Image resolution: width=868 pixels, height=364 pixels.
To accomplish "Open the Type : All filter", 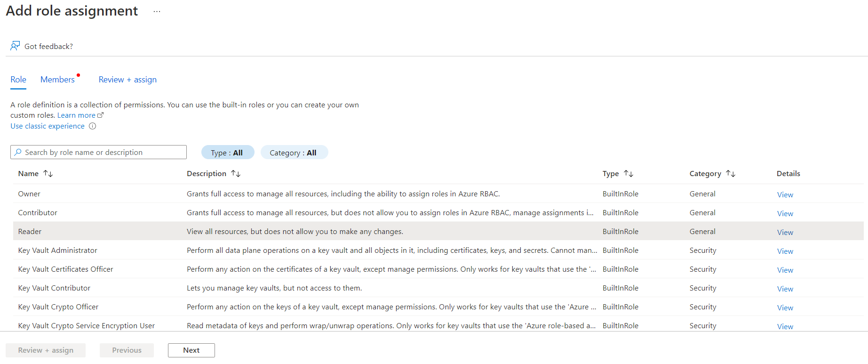I will (227, 153).
